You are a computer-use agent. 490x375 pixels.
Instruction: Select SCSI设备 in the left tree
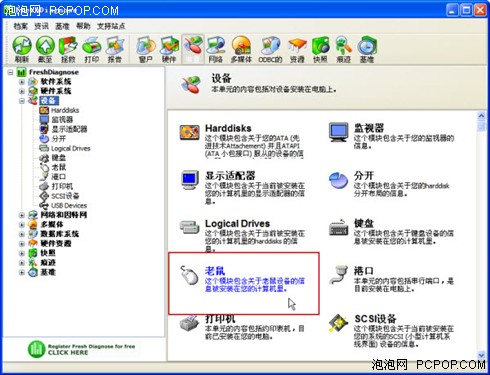(65, 196)
